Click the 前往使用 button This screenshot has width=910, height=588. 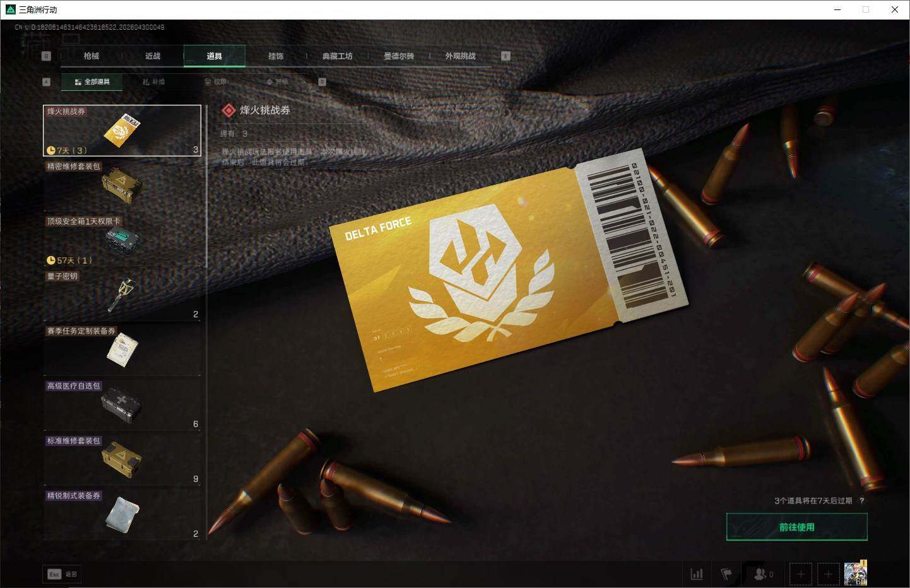click(797, 527)
